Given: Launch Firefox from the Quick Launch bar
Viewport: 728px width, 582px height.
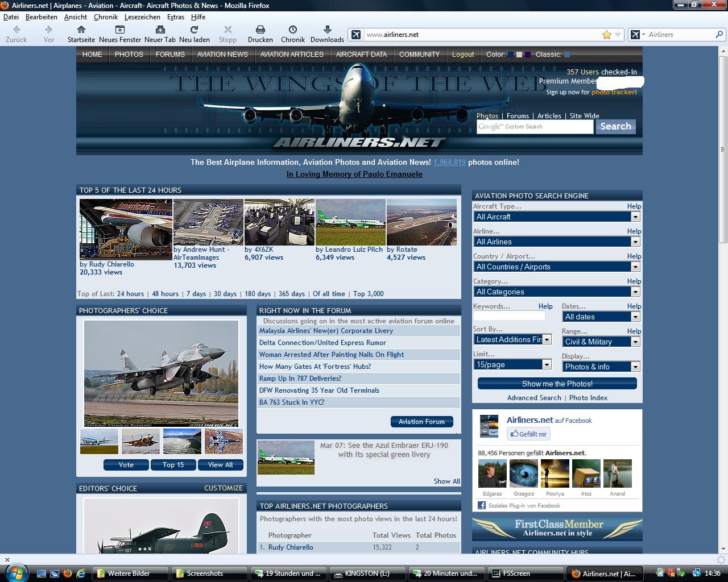Looking at the screenshot, I should [68, 573].
